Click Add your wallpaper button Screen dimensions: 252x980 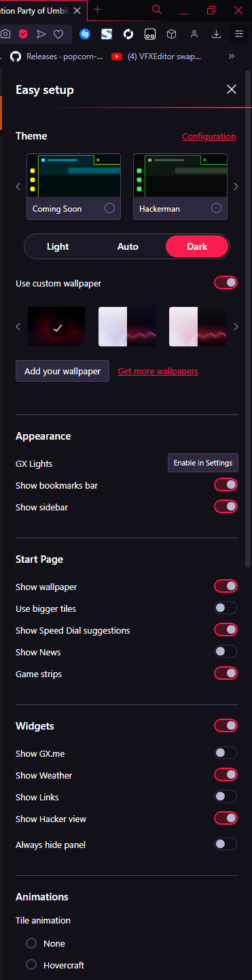pos(62,371)
